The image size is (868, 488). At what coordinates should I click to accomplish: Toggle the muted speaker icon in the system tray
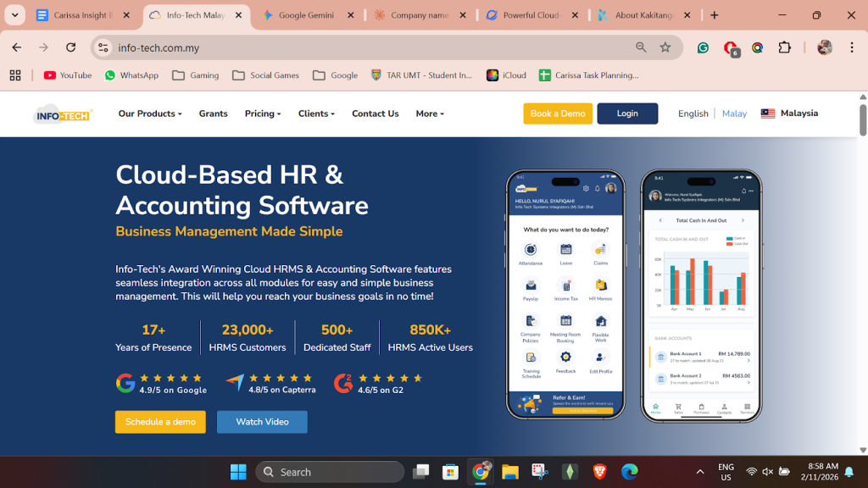[767, 472]
